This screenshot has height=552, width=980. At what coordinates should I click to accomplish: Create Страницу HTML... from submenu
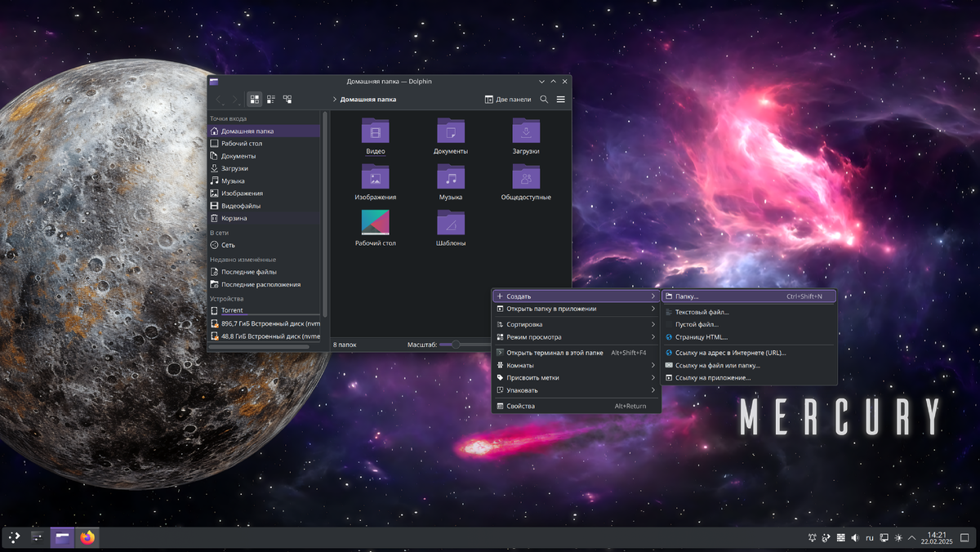tap(749, 336)
